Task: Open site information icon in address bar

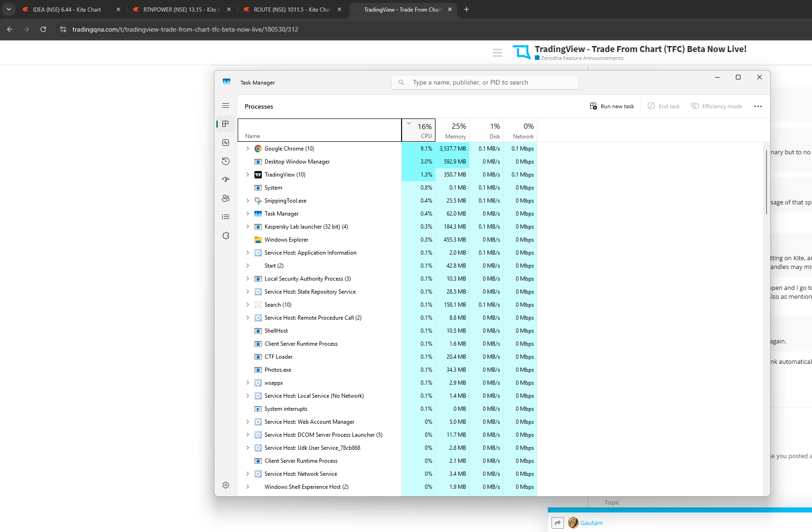Action: click(63, 29)
